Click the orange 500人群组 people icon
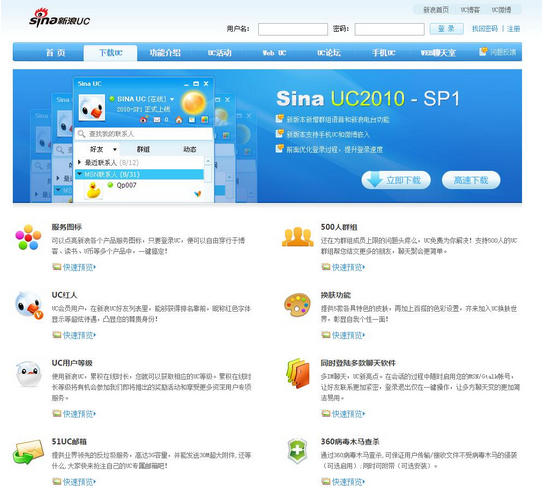This screenshot has height=500, width=542. (x=297, y=237)
